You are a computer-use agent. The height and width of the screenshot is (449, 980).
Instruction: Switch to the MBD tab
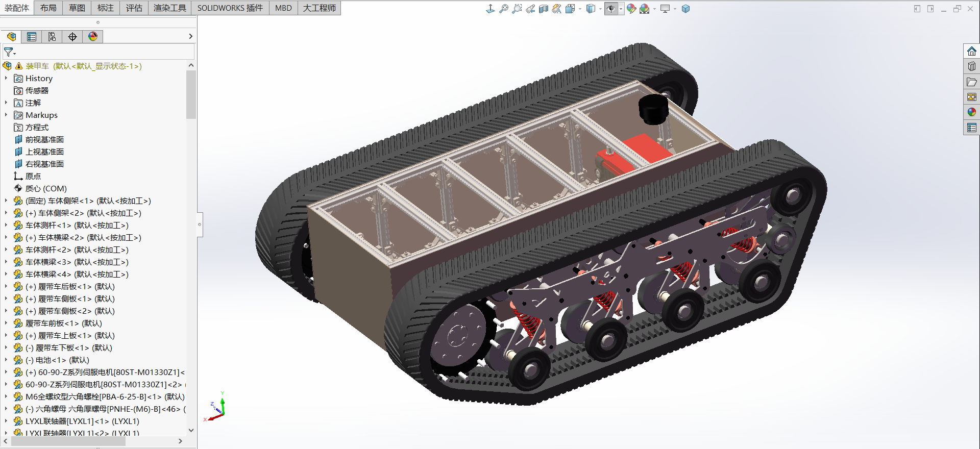click(283, 8)
